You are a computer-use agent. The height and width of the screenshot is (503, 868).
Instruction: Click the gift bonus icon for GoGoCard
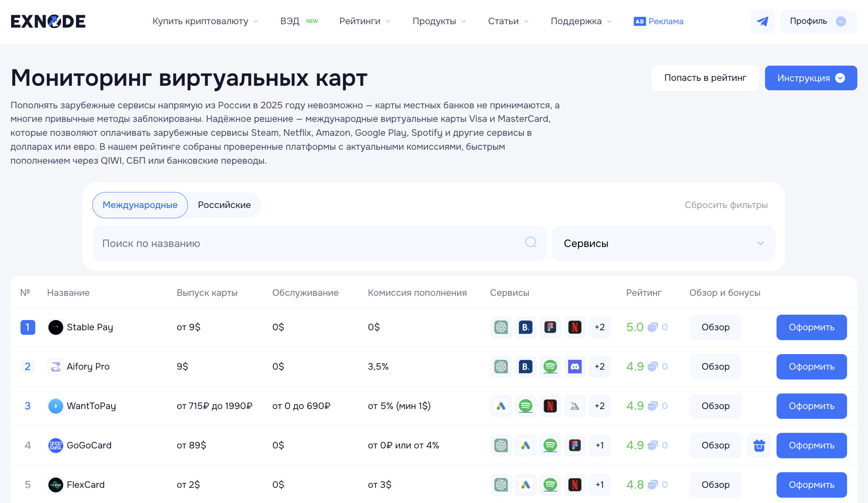[x=759, y=445]
